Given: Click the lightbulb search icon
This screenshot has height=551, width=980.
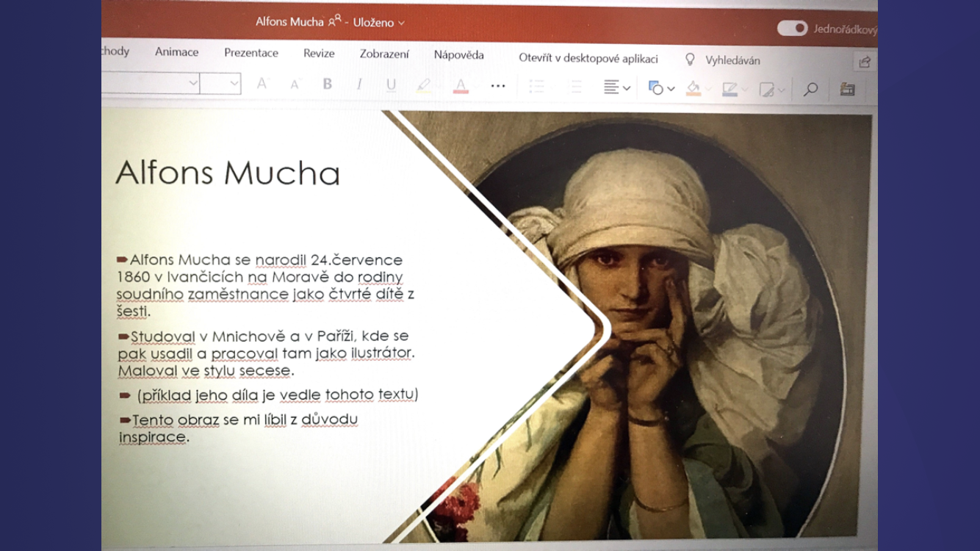Looking at the screenshot, I should pos(690,59).
